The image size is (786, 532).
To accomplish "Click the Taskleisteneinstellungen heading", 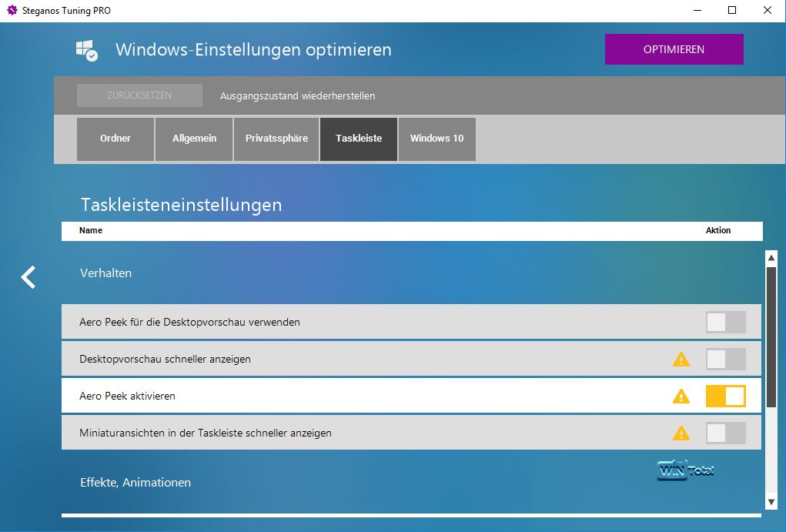I will point(181,205).
